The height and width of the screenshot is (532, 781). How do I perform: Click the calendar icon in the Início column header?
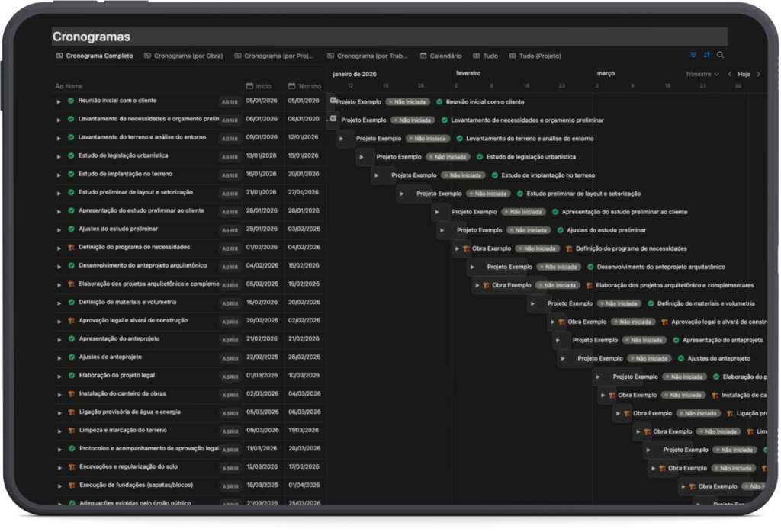click(x=249, y=86)
